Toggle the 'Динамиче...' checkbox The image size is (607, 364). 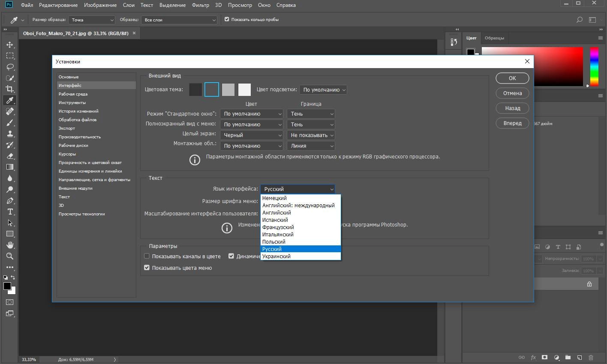pos(231,256)
